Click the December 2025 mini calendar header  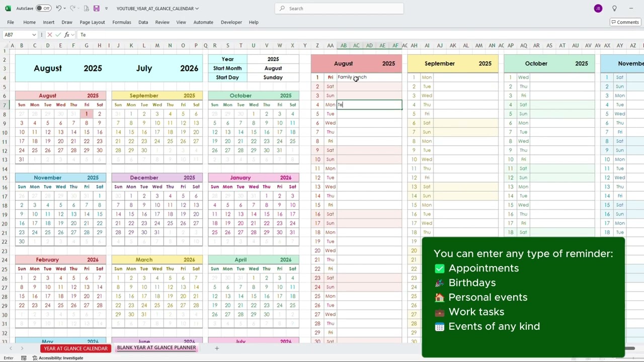click(157, 177)
